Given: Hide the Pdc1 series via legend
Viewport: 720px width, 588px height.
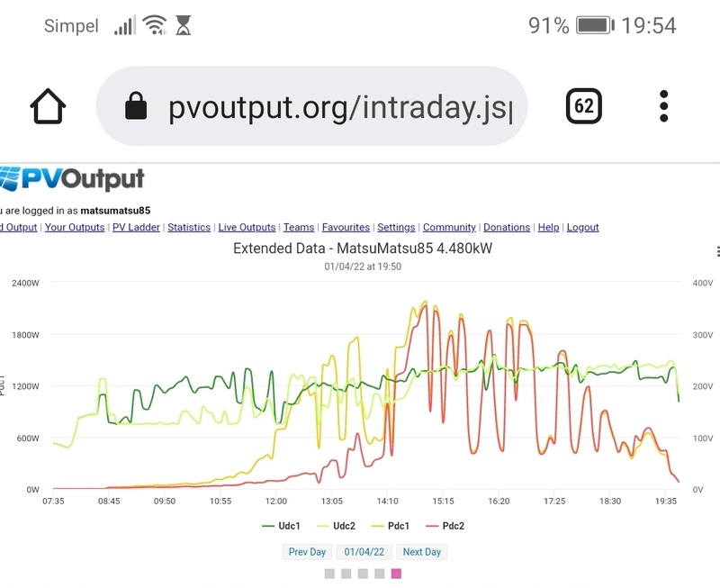Looking at the screenshot, I should 392,526.
